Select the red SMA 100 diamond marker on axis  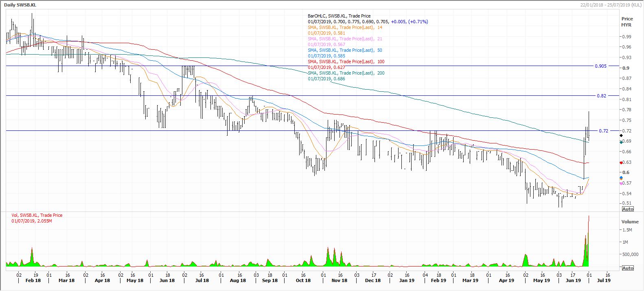[x=621, y=162]
